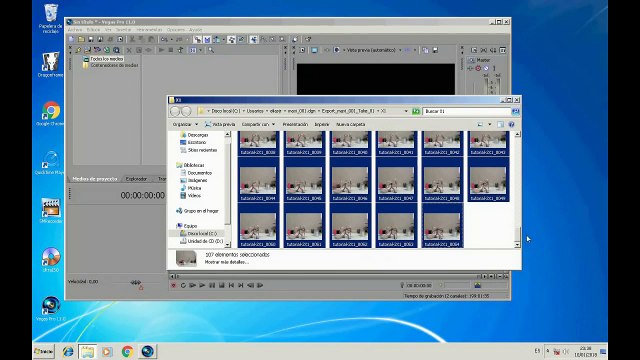
Task: Toggle Explorer preview pane icon
Action: [x=500, y=124]
